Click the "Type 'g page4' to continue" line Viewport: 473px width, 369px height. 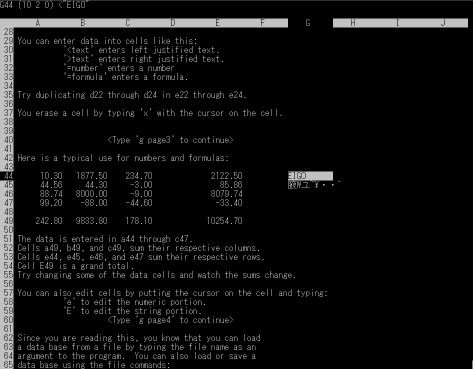170,320
